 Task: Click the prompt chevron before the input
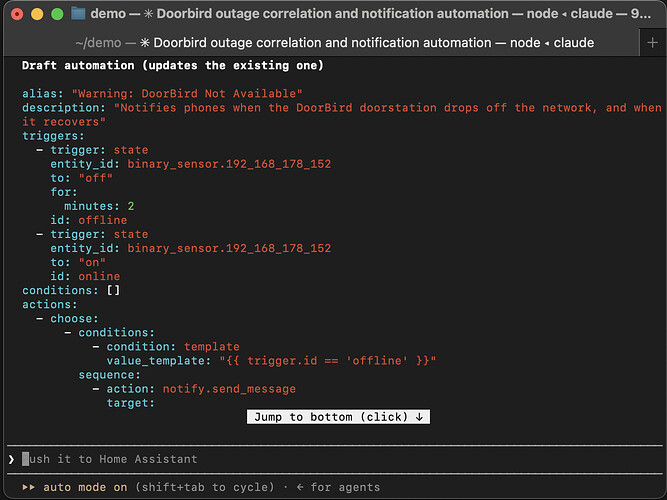pos(11,459)
